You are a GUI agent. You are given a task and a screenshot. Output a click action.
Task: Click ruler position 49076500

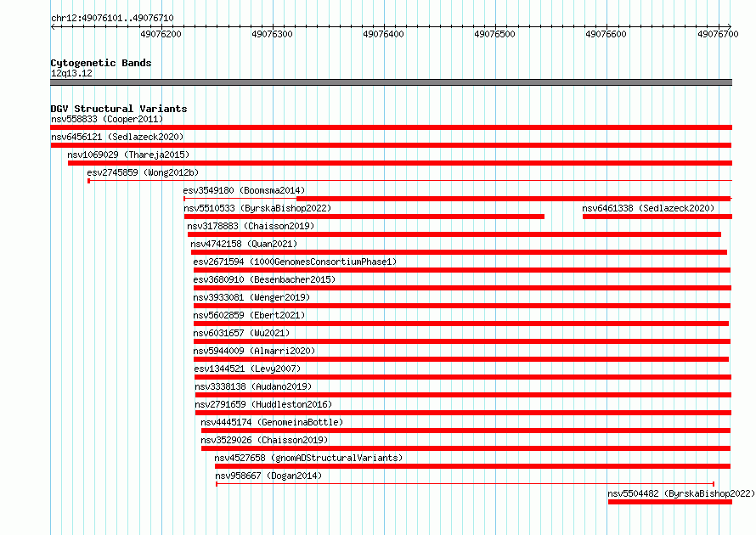(495, 34)
